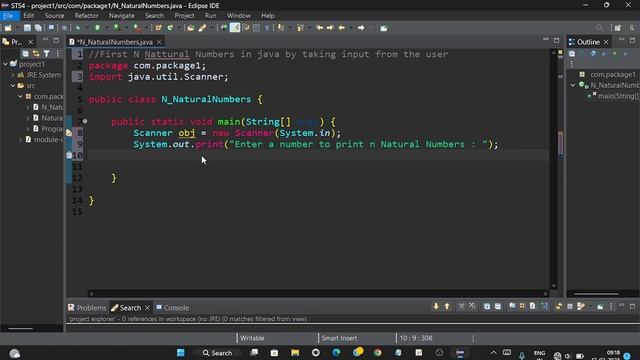Click the Save toolbar icon

(27, 28)
